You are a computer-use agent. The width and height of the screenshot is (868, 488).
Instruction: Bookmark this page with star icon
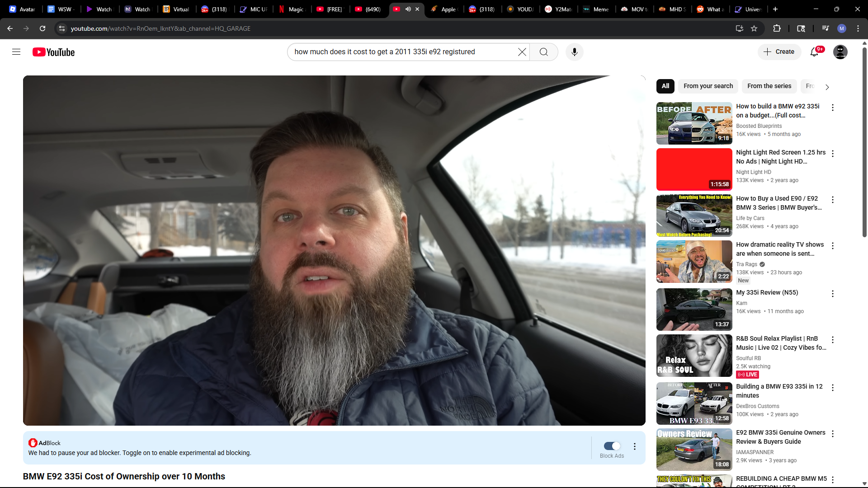point(754,28)
